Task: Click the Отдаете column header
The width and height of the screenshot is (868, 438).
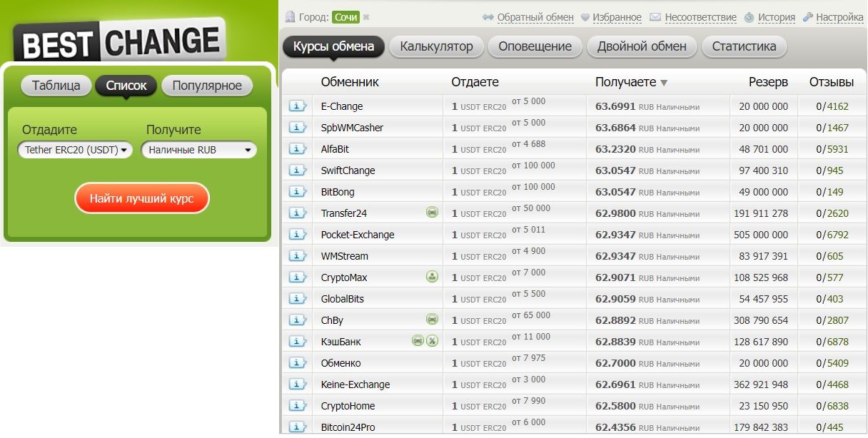Action: [475, 83]
